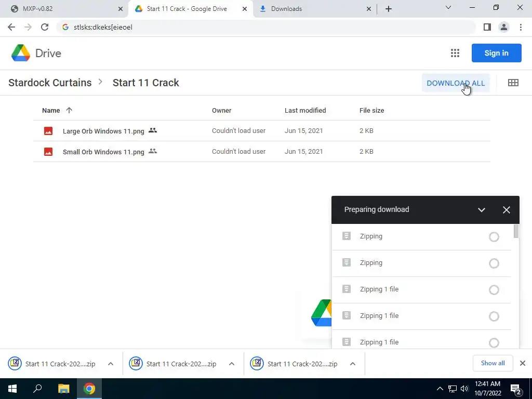Click the Owner column header
532x399 pixels.
click(x=221, y=110)
